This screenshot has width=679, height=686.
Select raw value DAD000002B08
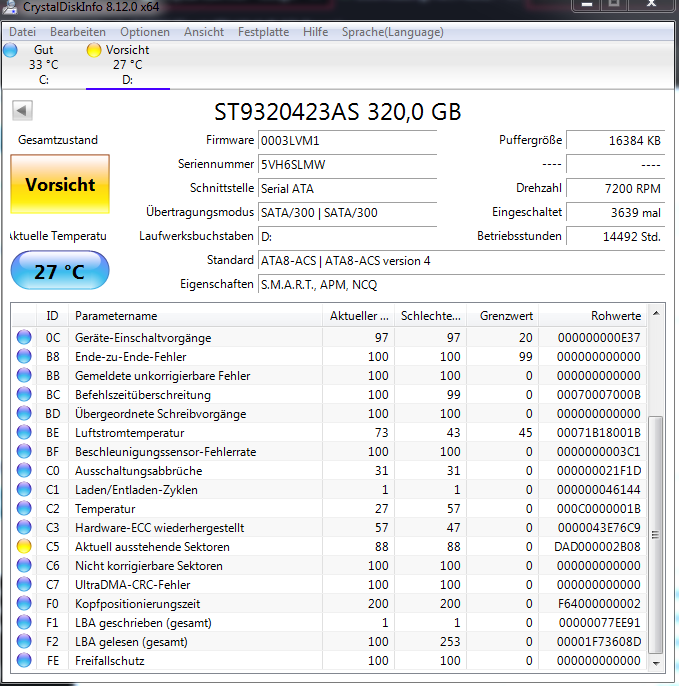597,546
